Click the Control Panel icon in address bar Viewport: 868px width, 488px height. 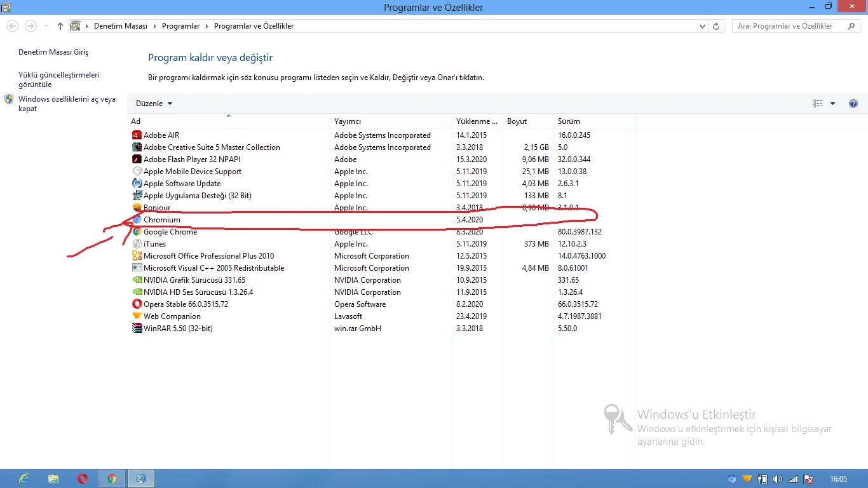click(76, 26)
